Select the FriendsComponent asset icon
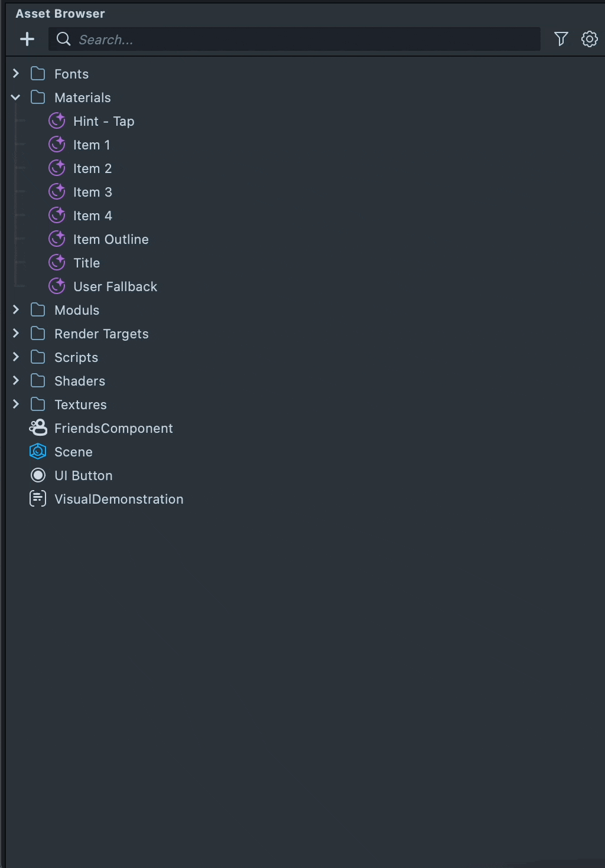This screenshot has width=605, height=868. point(38,428)
